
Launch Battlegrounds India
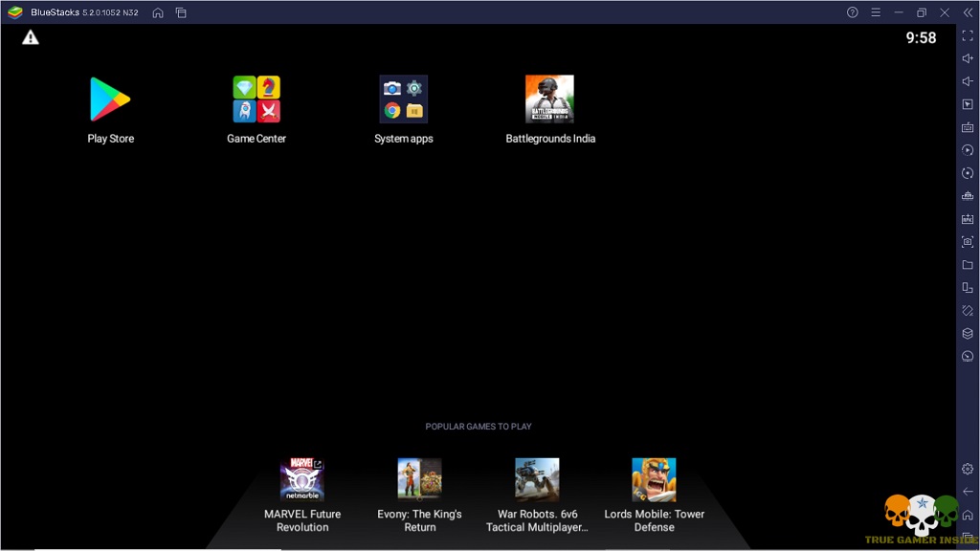point(549,97)
